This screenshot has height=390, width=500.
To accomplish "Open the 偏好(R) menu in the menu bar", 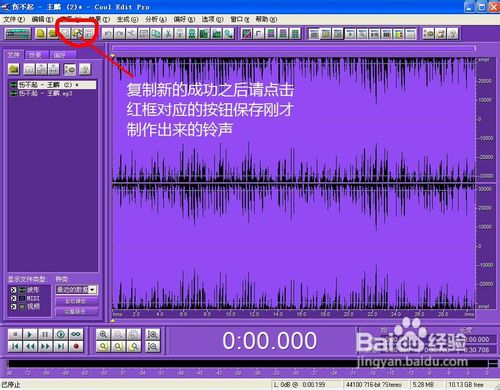I will tap(184, 19).
